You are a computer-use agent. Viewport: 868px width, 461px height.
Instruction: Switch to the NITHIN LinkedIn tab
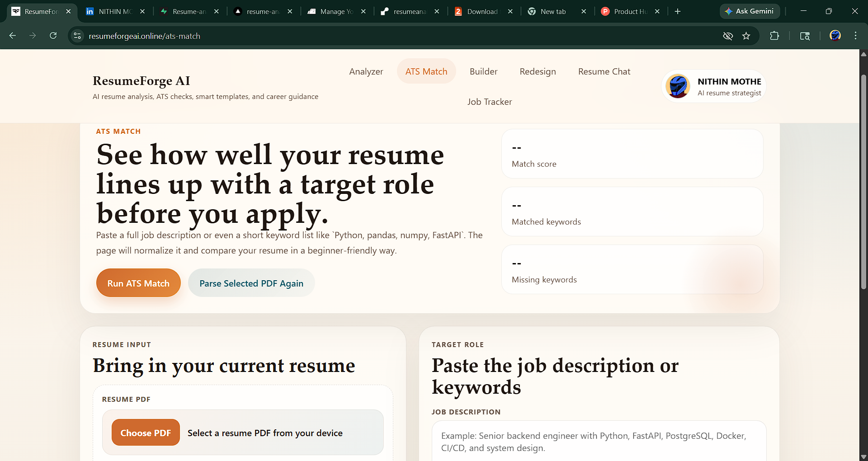115,11
